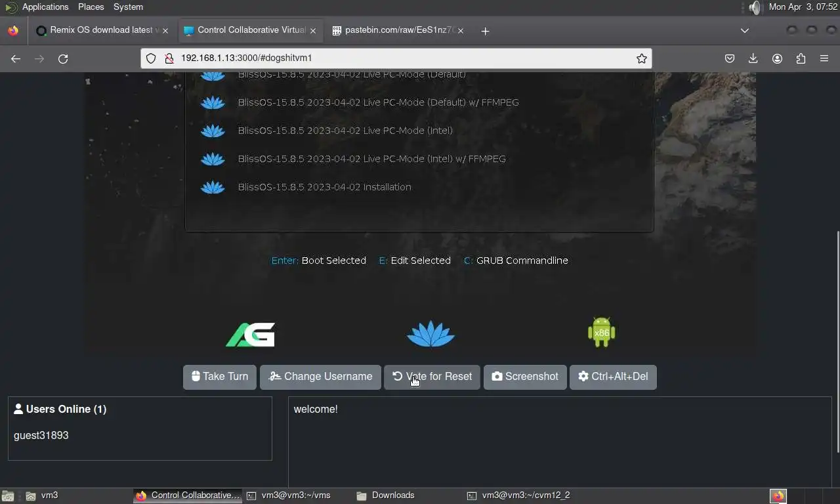Open the Applications menu

(45, 7)
